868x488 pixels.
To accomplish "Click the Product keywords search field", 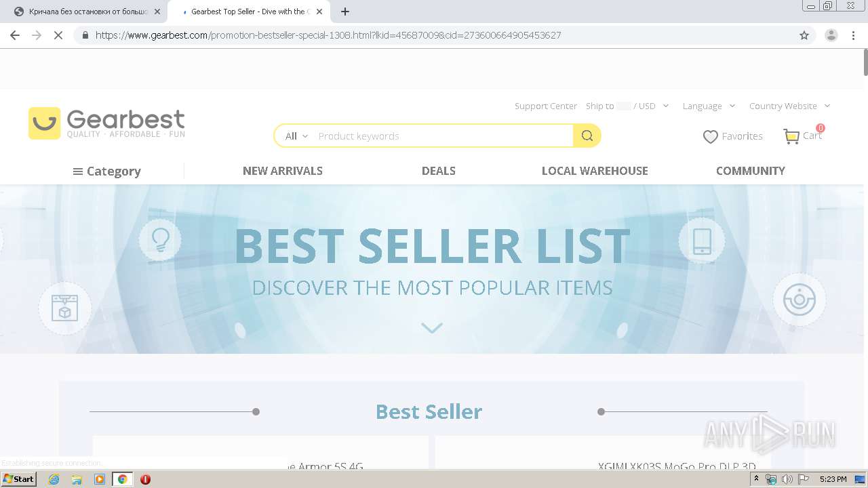I will point(443,136).
